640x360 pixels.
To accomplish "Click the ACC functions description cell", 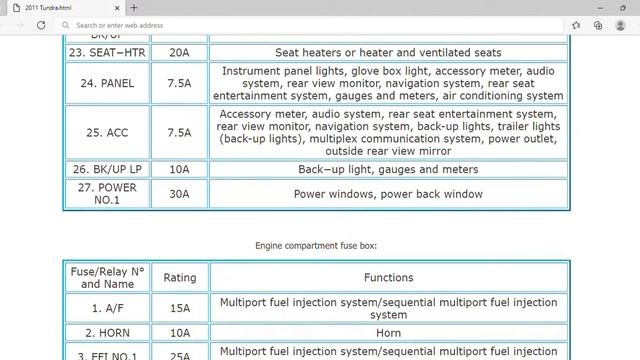I will click(388, 133).
